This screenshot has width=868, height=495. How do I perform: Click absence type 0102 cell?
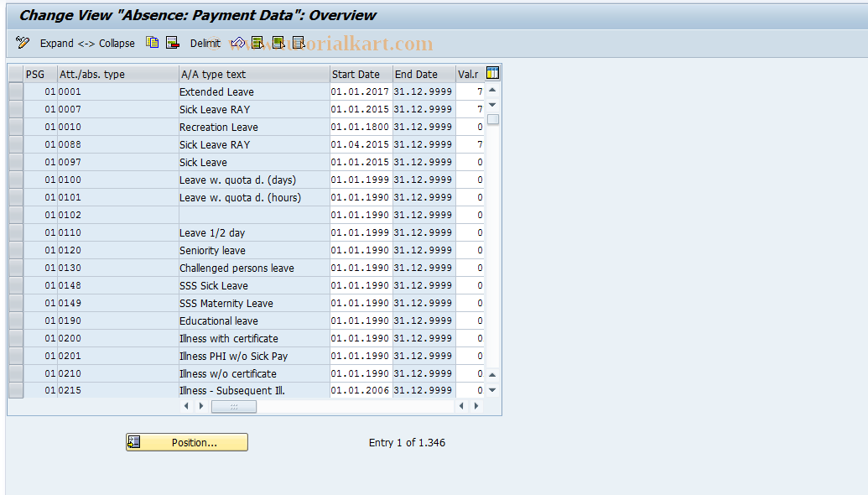coord(118,215)
